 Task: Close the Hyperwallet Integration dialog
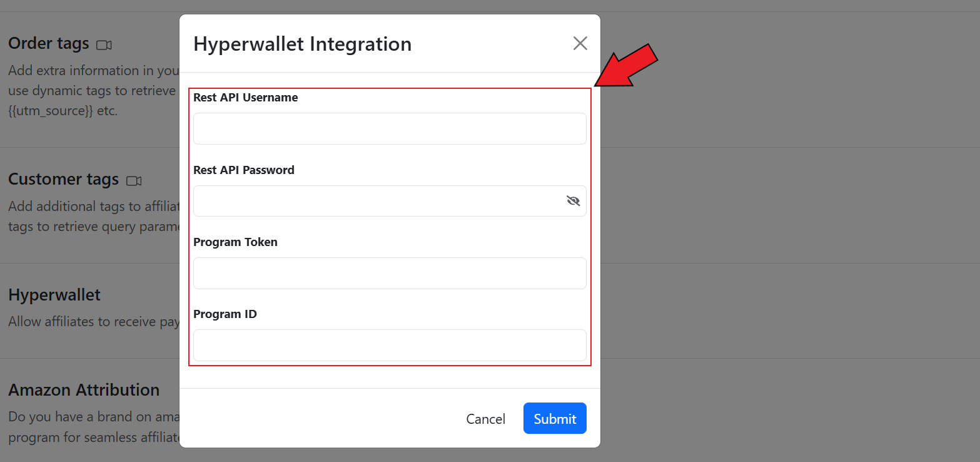click(x=580, y=43)
